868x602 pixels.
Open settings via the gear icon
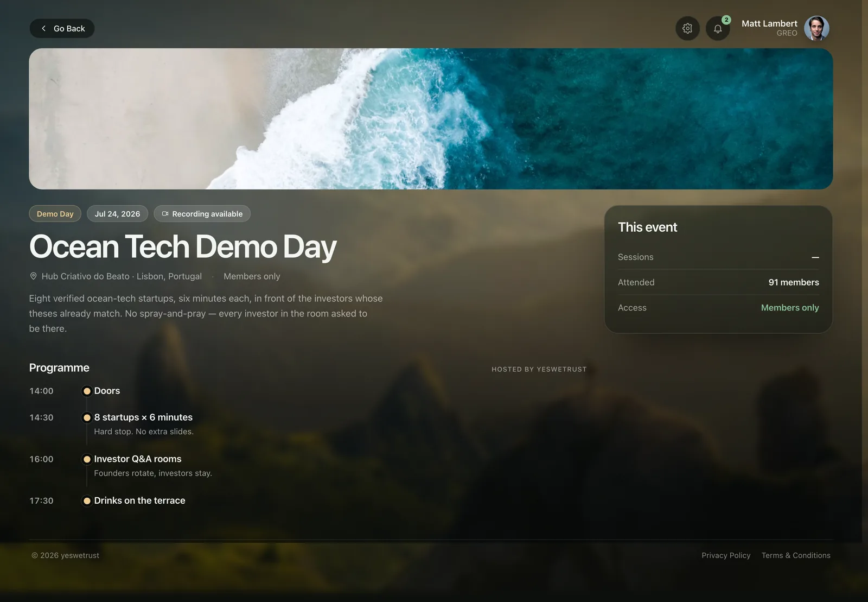coord(687,28)
